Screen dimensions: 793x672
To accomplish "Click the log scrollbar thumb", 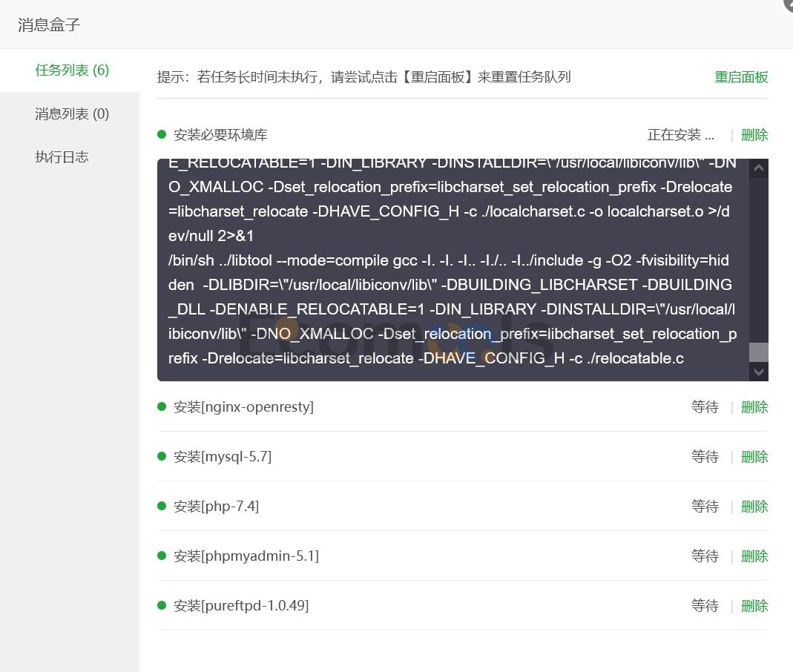I will (759, 352).
